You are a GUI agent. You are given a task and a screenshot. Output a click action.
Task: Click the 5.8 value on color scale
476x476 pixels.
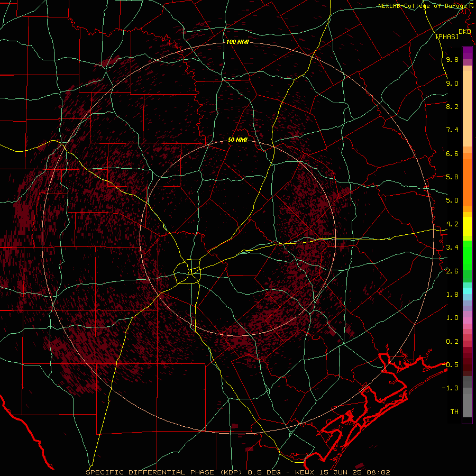pos(452,177)
